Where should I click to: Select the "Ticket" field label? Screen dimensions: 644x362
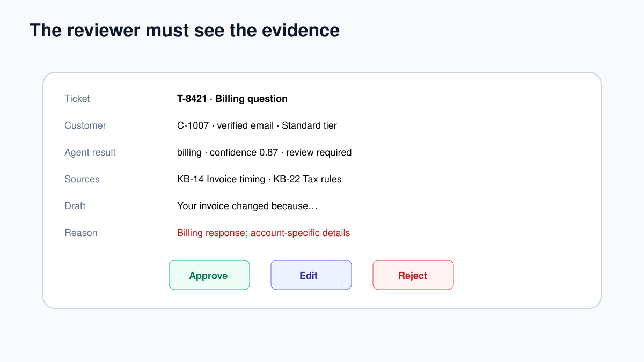(x=77, y=99)
